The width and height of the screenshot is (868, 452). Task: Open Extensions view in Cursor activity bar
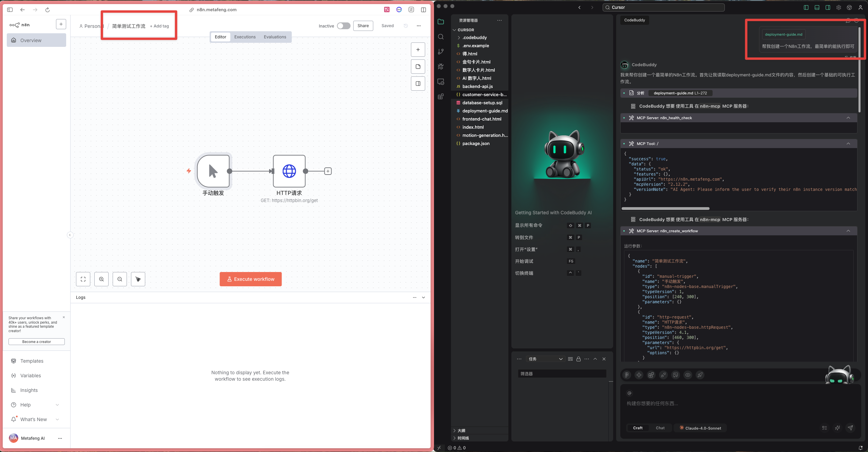point(441,97)
